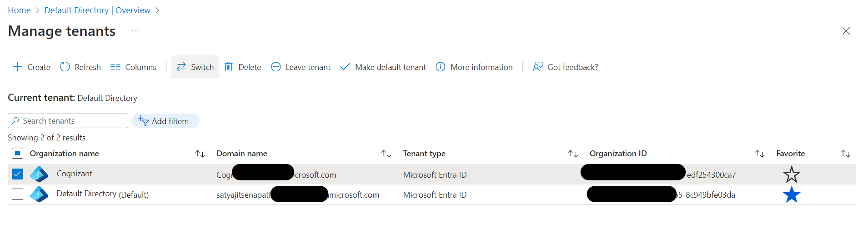Click the Delete trash icon
Image resolution: width=868 pixels, height=244 pixels.
click(x=229, y=67)
